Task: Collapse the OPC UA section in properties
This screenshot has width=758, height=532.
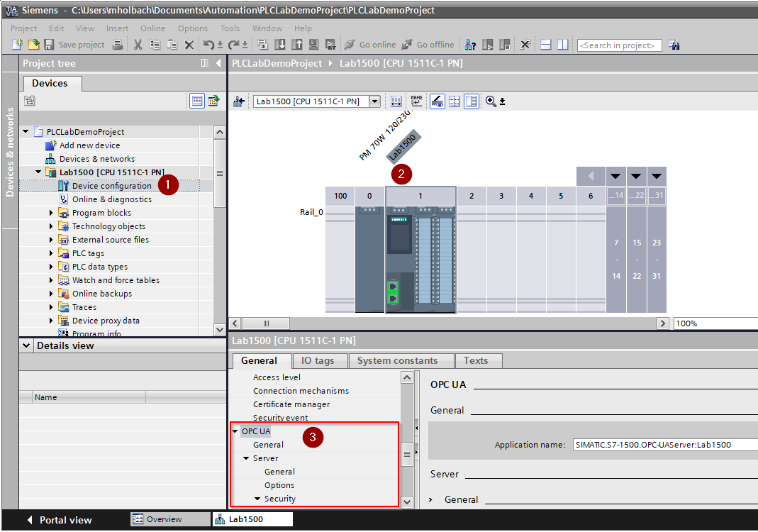Action: (235, 430)
